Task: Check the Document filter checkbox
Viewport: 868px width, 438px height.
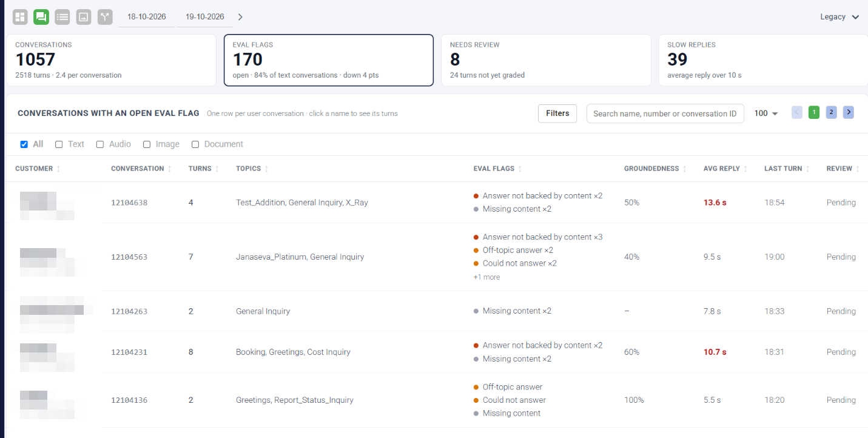Action: (195, 144)
